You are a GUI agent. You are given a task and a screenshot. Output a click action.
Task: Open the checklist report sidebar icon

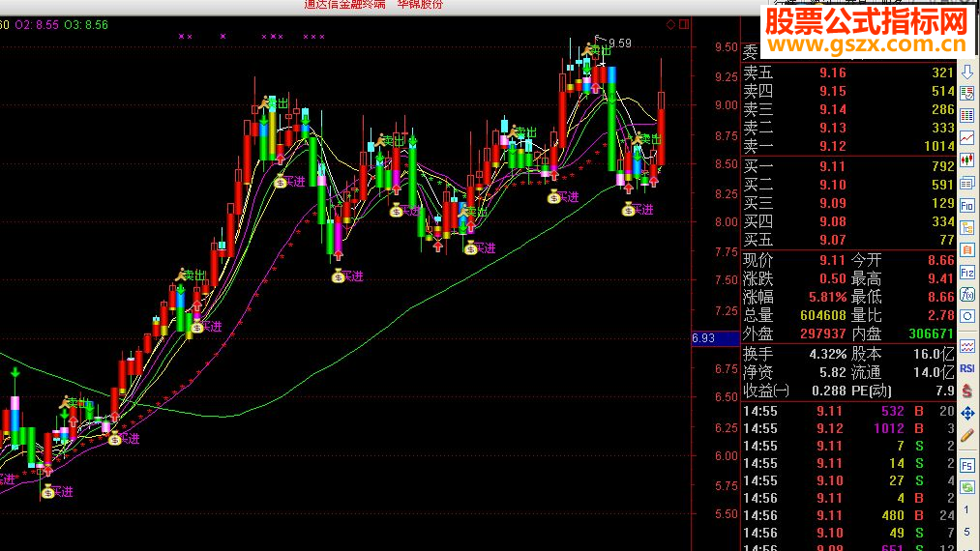pyautogui.click(x=966, y=94)
